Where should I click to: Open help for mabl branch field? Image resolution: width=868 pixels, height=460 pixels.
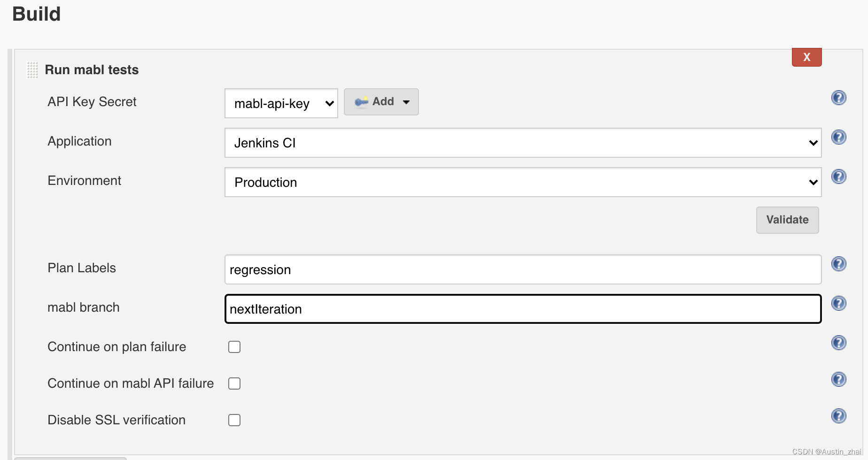838,303
